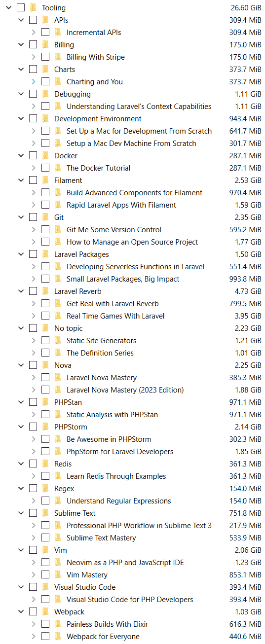Click the Laravel Packages folder icon
The width and height of the screenshot is (265, 644).
coord(45,254)
